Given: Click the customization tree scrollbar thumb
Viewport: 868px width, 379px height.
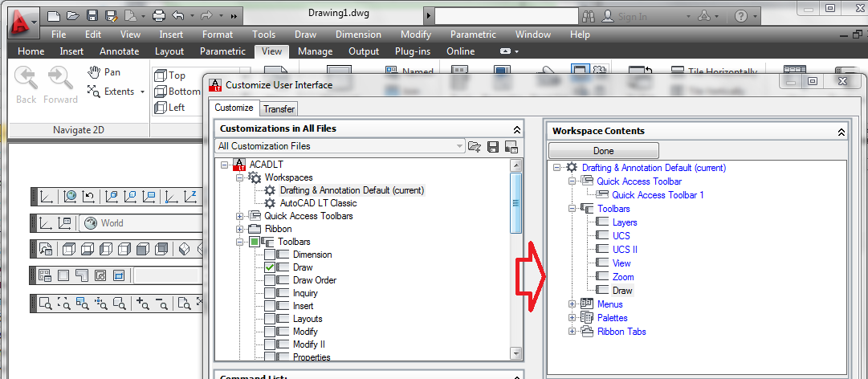Looking at the screenshot, I should coord(516,203).
